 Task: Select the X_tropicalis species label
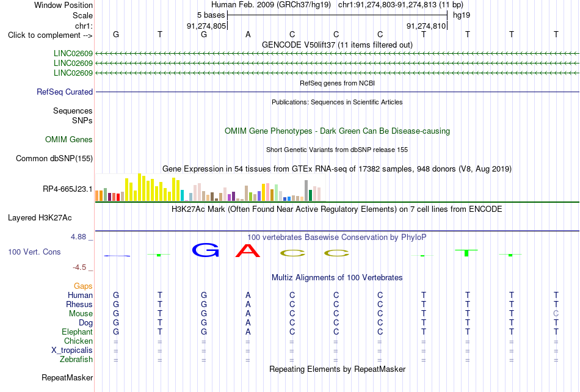coord(72,350)
